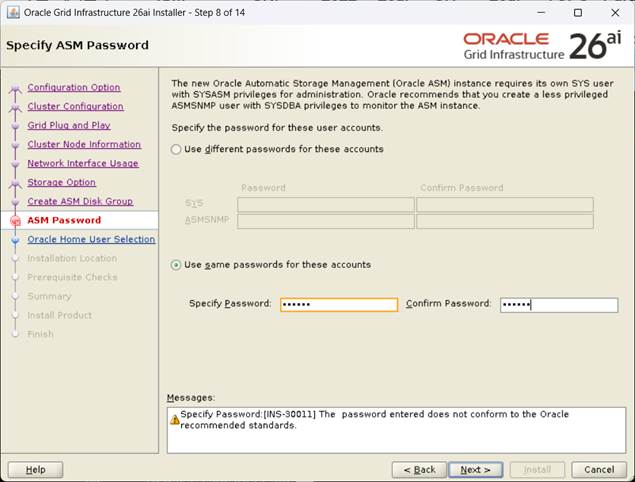The height and width of the screenshot is (482, 635).
Task: Click the disabled Install Product step
Action: (x=60, y=316)
